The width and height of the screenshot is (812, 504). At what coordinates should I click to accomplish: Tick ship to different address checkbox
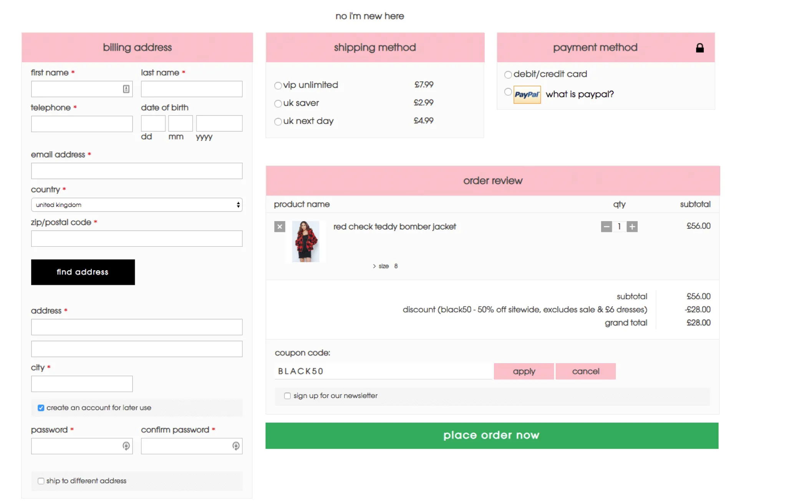pyautogui.click(x=41, y=481)
